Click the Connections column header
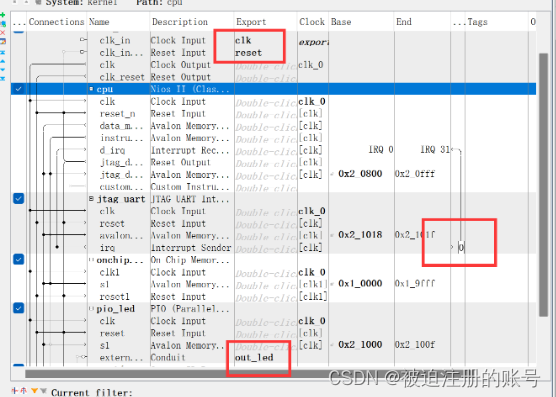 56,22
